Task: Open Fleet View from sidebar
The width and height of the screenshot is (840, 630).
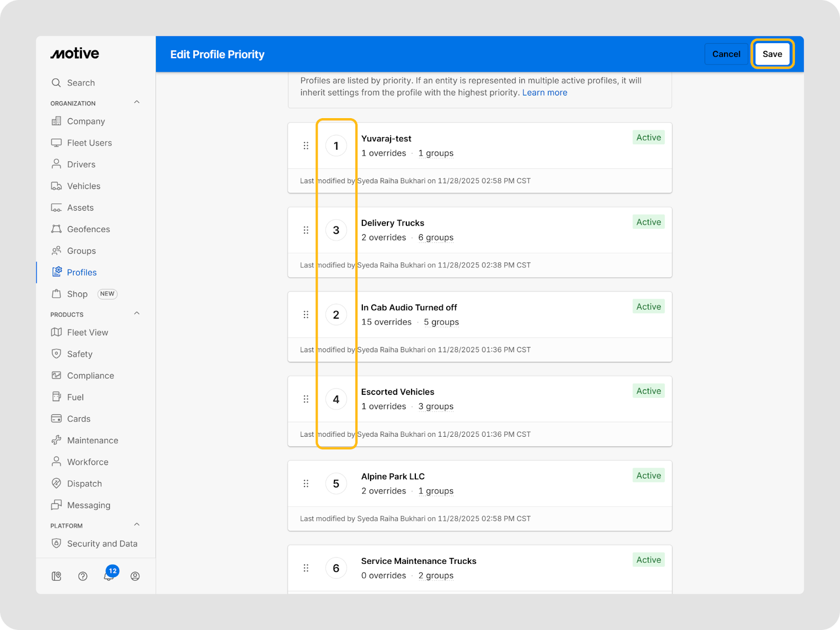Action: pos(87,332)
